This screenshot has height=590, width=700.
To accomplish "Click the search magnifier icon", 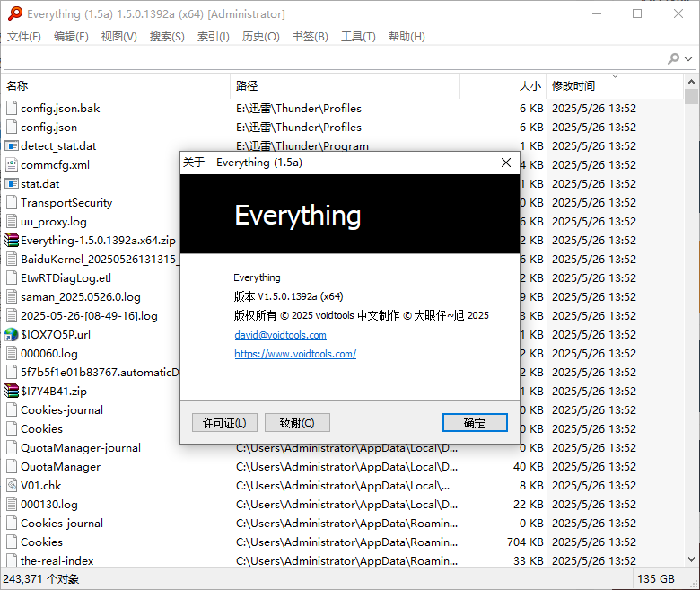I will point(673,58).
